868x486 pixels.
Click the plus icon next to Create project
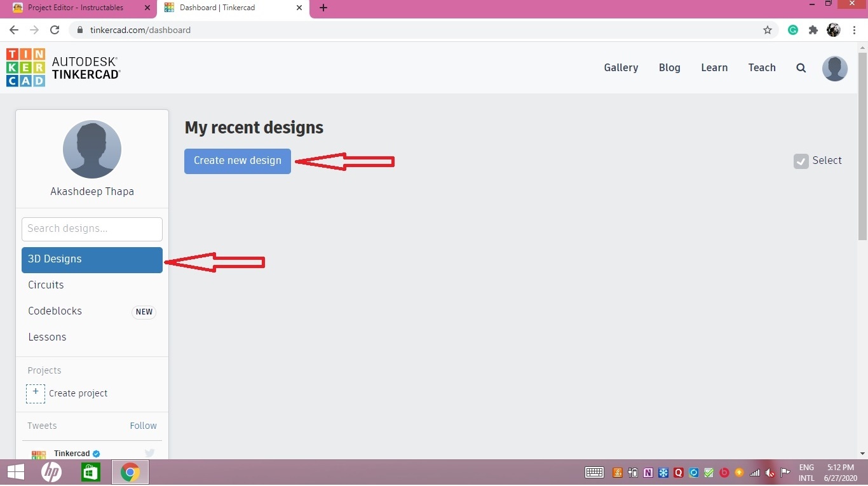pyautogui.click(x=36, y=393)
